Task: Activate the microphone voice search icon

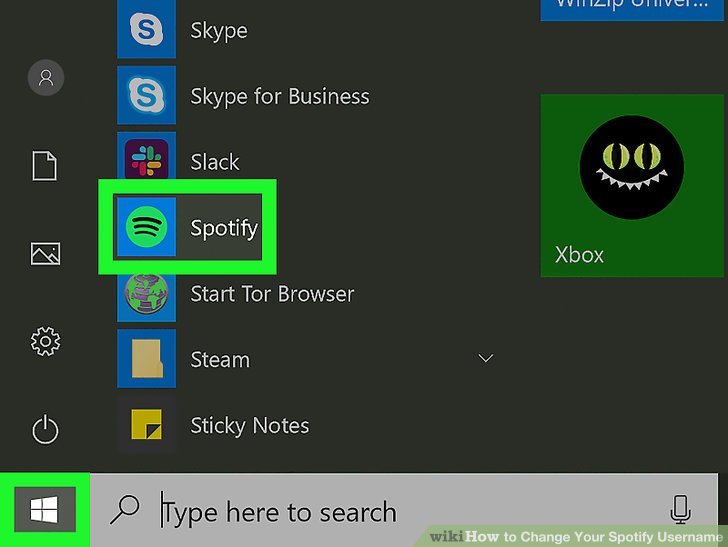Action: click(680, 509)
